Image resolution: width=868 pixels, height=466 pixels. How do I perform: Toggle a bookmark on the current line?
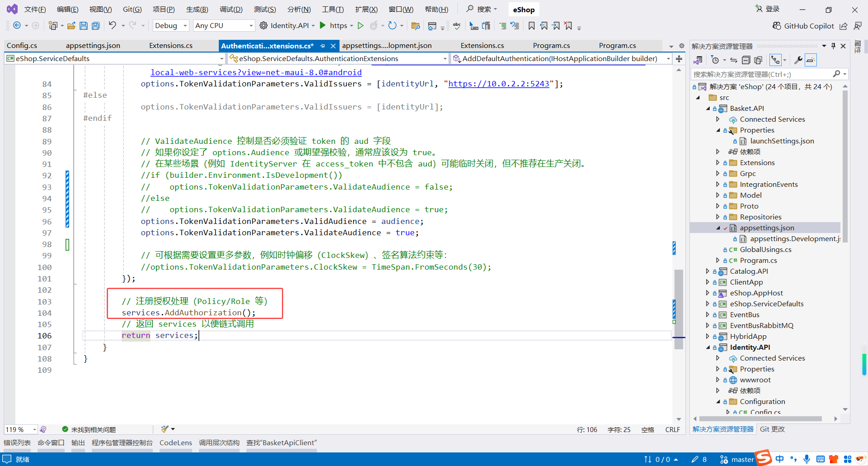point(532,26)
